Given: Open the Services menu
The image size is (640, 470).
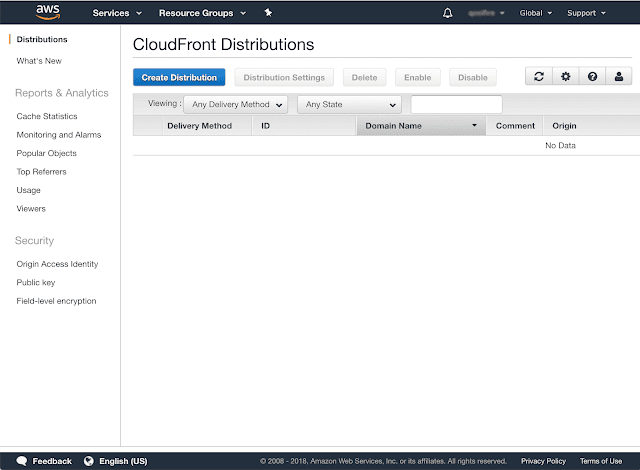Looking at the screenshot, I should coord(117,13).
